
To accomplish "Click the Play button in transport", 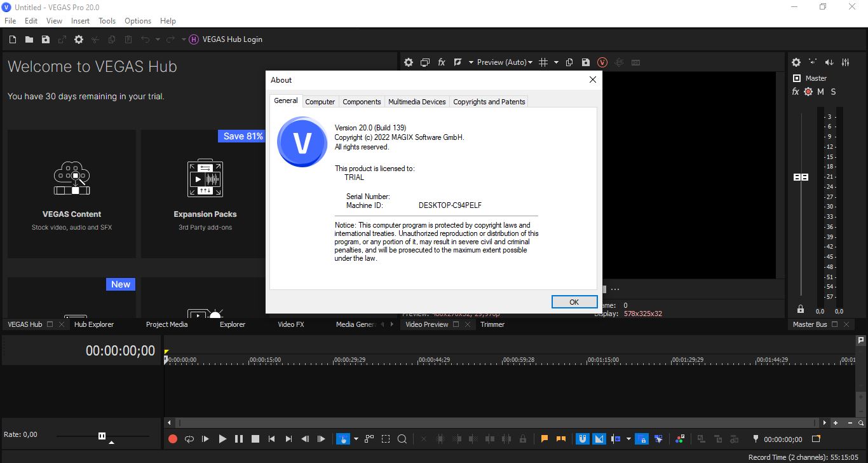I will tap(222, 439).
